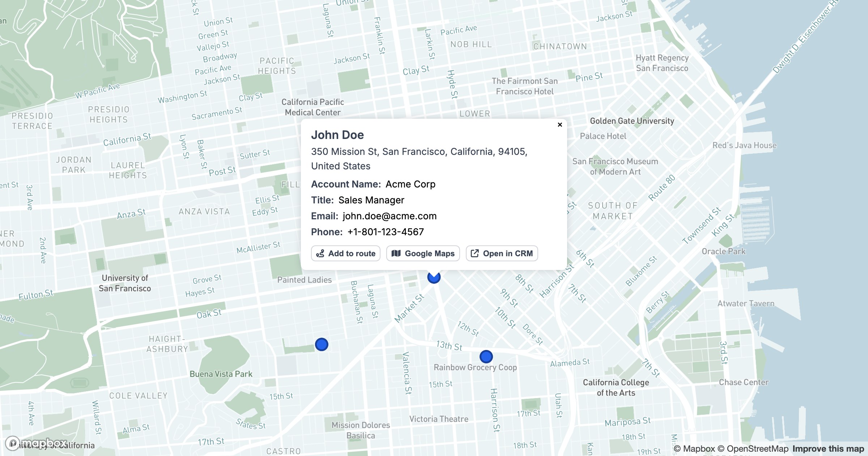Click the Oracle Park map label
Image resolution: width=868 pixels, height=456 pixels.
pos(723,252)
